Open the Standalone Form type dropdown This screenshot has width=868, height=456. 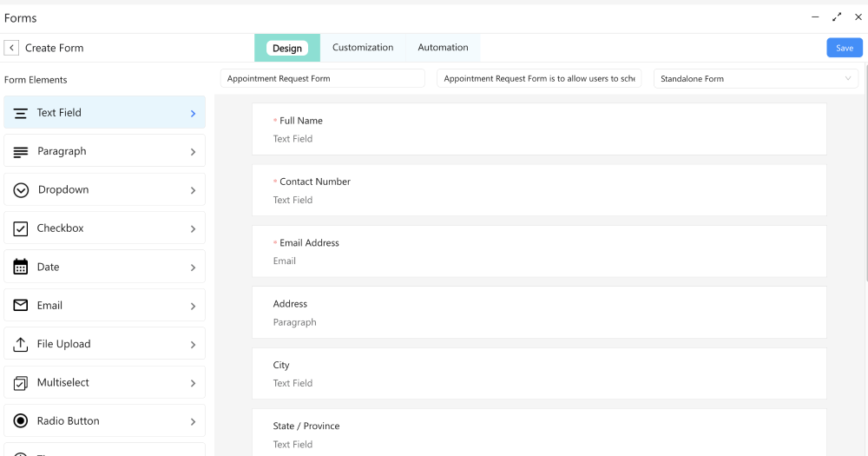[x=756, y=79]
